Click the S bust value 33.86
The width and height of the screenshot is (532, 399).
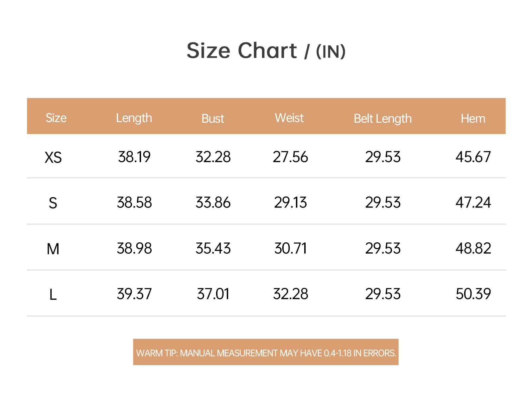point(213,203)
